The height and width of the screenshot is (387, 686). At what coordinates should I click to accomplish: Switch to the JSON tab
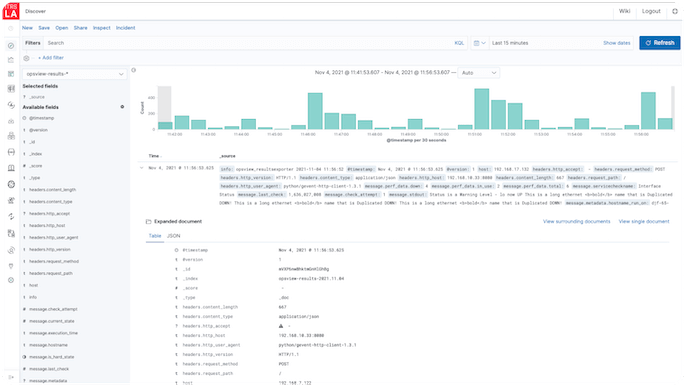[x=174, y=236]
